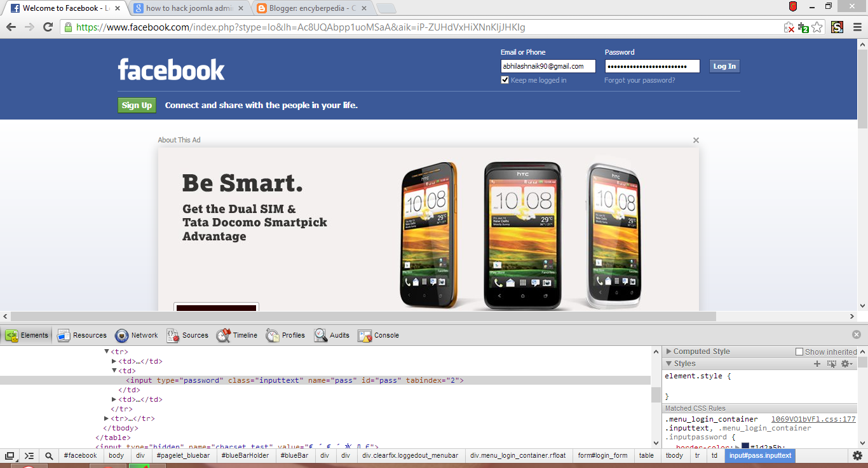Click the Email or Phone input field
The image size is (868, 468).
(x=548, y=66)
